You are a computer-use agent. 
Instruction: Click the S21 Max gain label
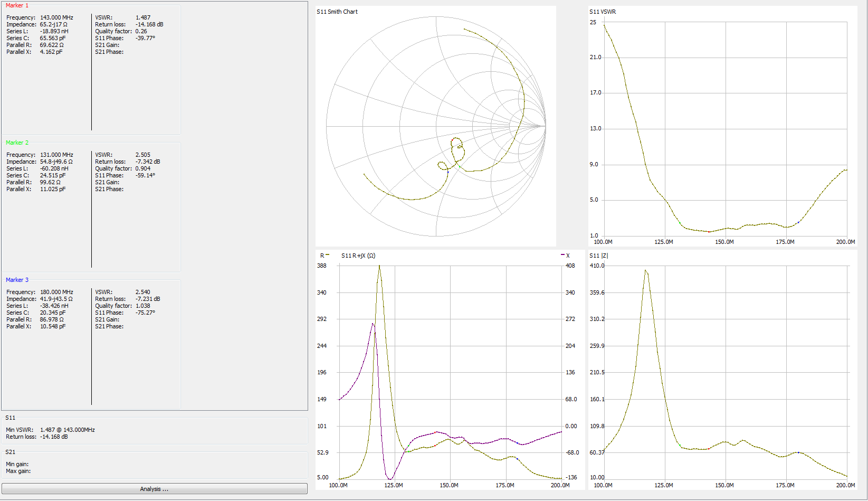(18, 471)
